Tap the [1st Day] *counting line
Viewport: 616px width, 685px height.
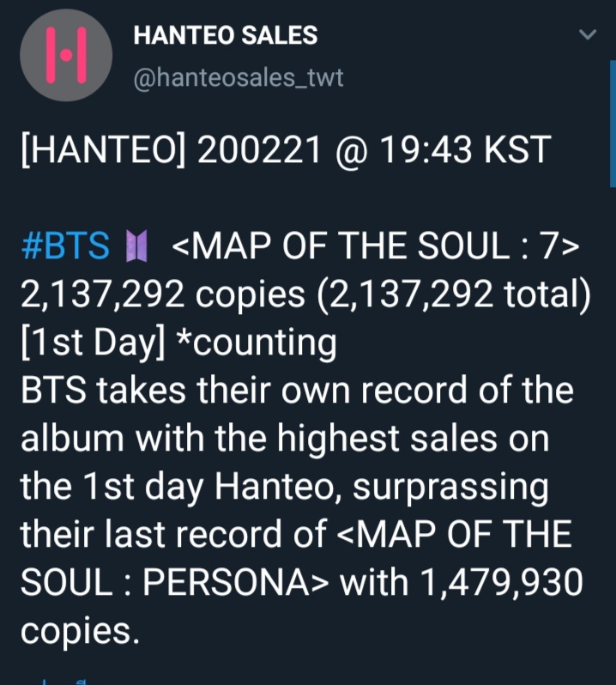click(x=178, y=343)
